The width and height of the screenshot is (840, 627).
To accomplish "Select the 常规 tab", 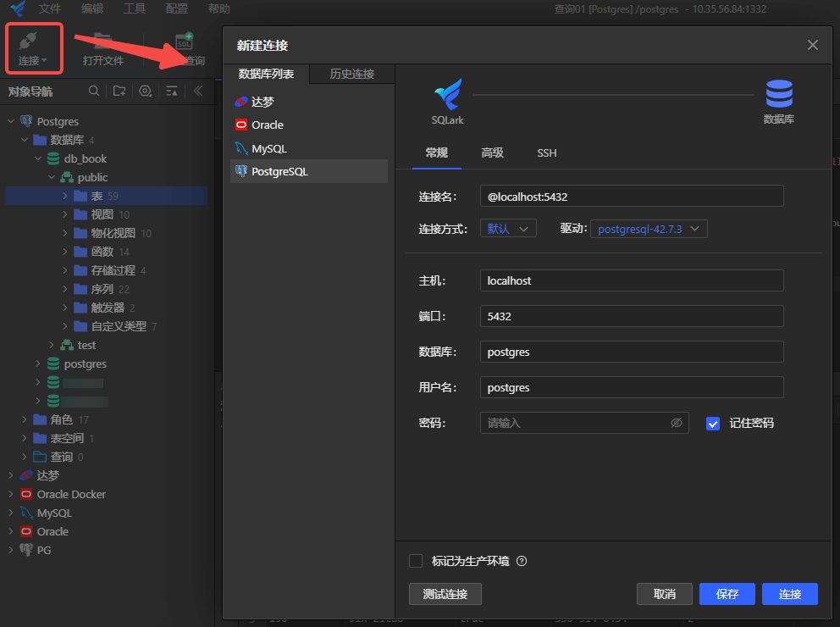I will click(x=437, y=153).
